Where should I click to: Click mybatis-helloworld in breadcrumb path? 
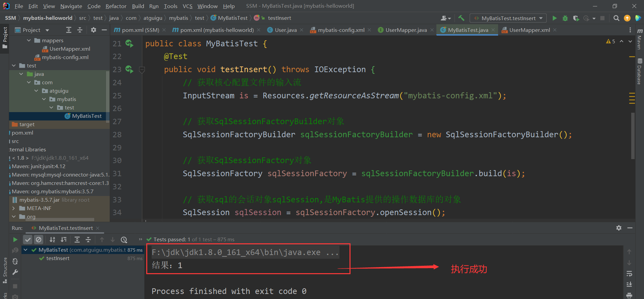(48, 18)
